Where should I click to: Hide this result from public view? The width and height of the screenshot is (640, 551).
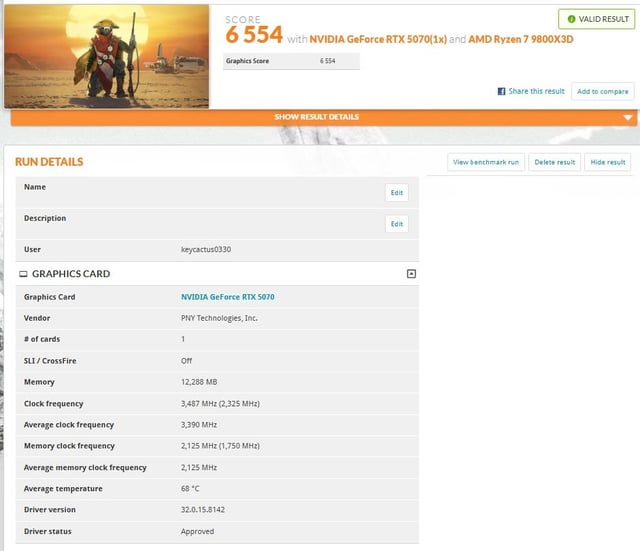coord(607,162)
